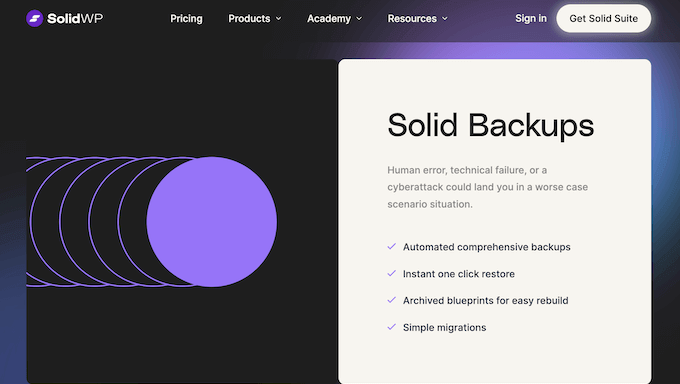Screen dimensions: 680x384
Task: Click the text Instant one click restore
Action: (459, 274)
